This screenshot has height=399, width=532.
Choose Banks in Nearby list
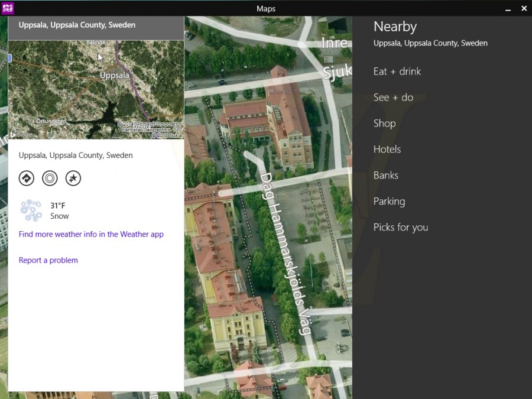(x=386, y=176)
